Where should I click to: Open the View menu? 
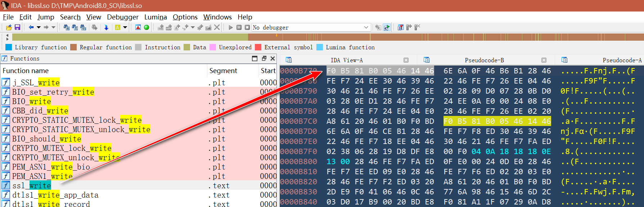click(x=94, y=17)
